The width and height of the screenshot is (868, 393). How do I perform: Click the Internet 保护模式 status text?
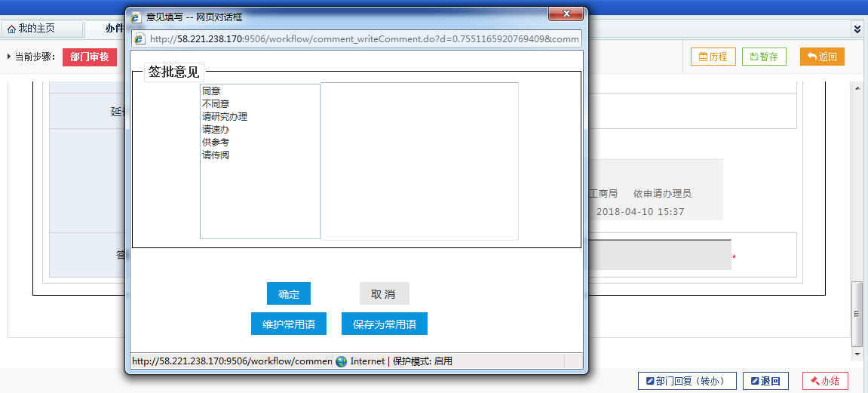(x=401, y=361)
